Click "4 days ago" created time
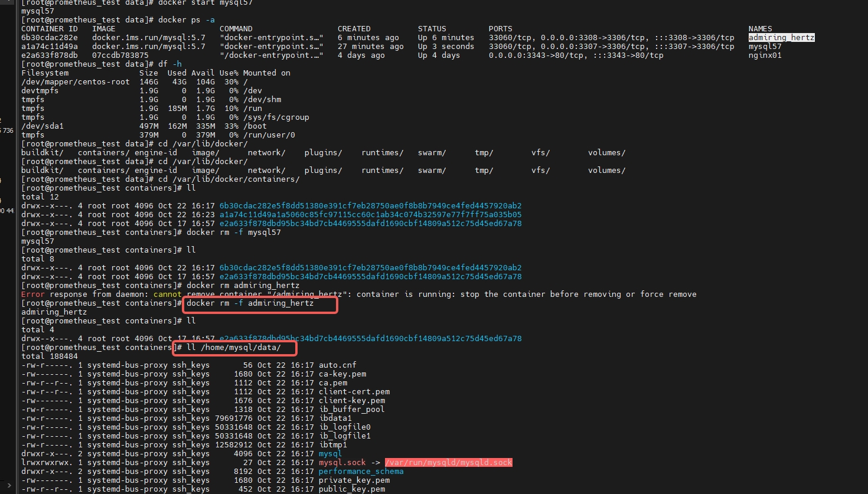Screen dimensions: 868x494 [x=361, y=55]
